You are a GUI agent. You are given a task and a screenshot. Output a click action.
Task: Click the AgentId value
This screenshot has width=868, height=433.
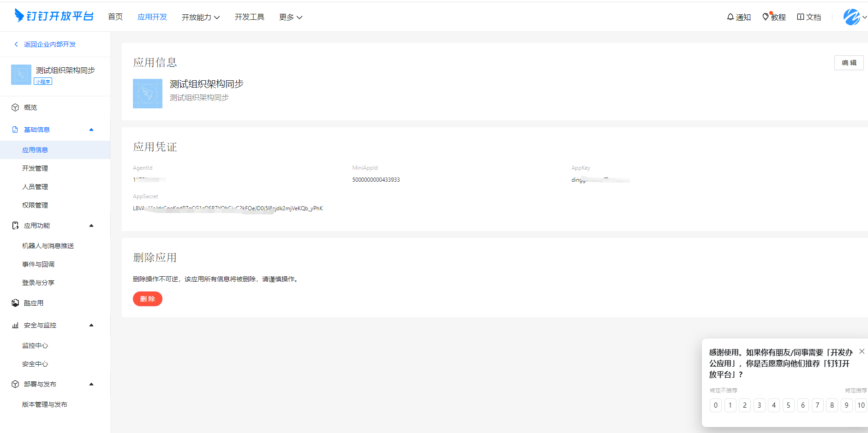(x=150, y=180)
